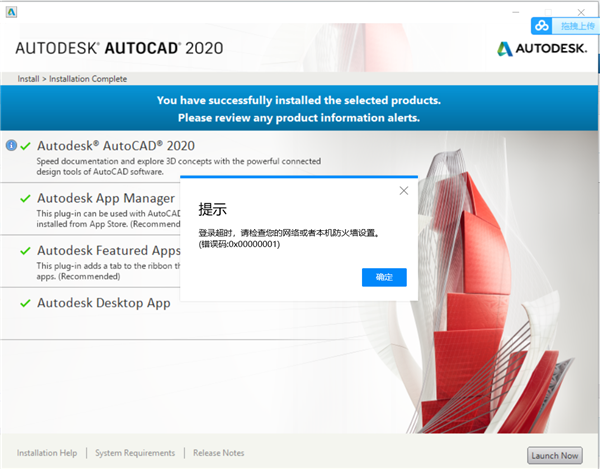
Task: Select the Autodesk Featured Apps entry
Action: pyautogui.click(x=109, y=250)
